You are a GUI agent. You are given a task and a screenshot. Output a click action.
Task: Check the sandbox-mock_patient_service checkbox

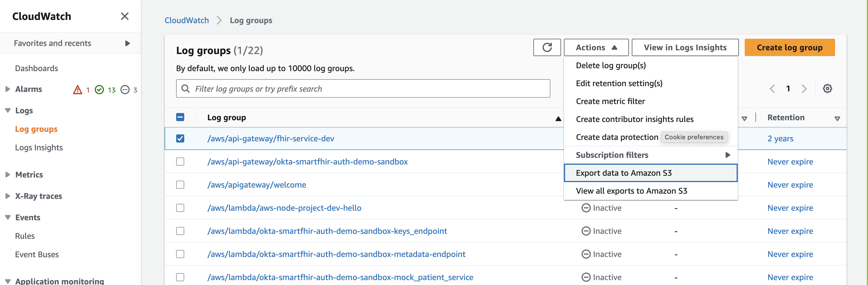180,277
